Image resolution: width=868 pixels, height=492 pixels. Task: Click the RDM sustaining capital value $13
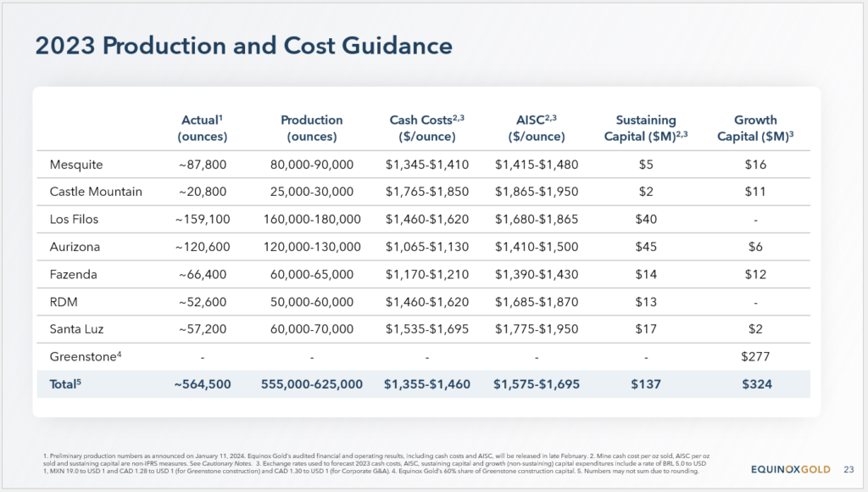pos(646,302)
